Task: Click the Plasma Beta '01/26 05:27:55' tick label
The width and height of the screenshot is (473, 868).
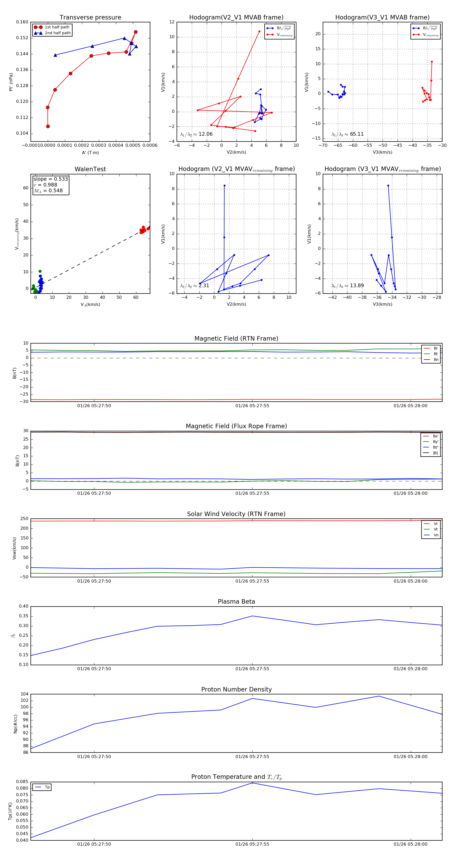Action: click(252, 669)
